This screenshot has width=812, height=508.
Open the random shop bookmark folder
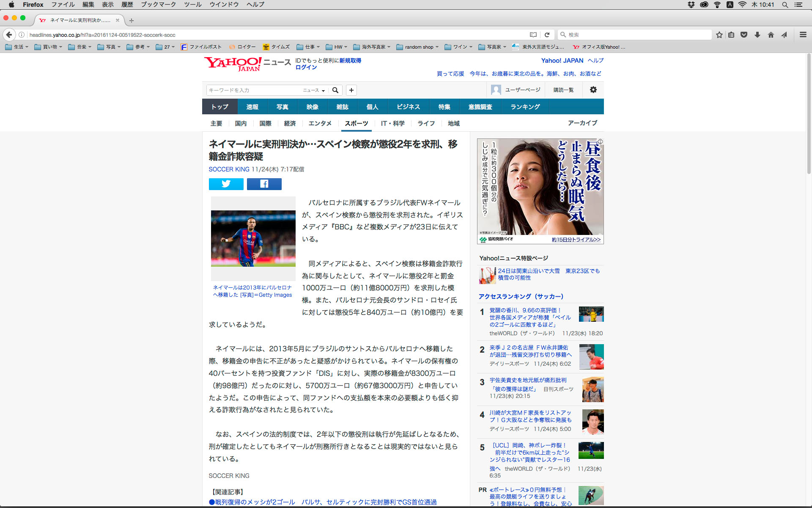(x=418, y=47)
